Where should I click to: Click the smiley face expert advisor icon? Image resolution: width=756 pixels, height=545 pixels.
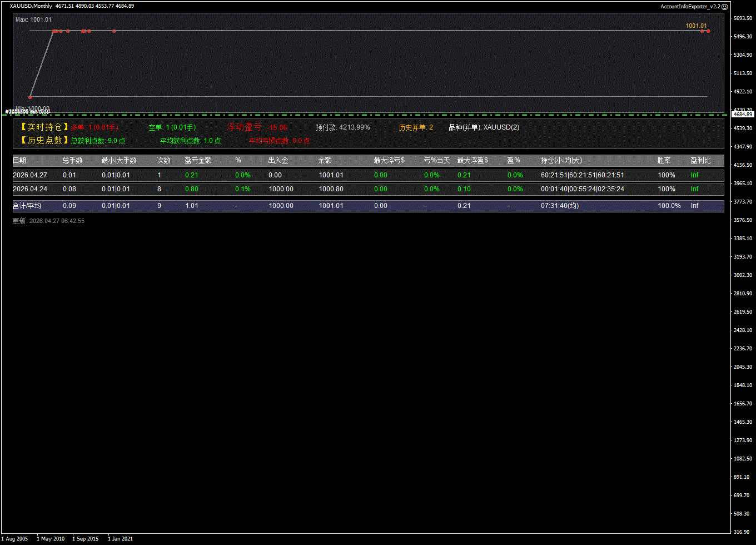(724, 6)
